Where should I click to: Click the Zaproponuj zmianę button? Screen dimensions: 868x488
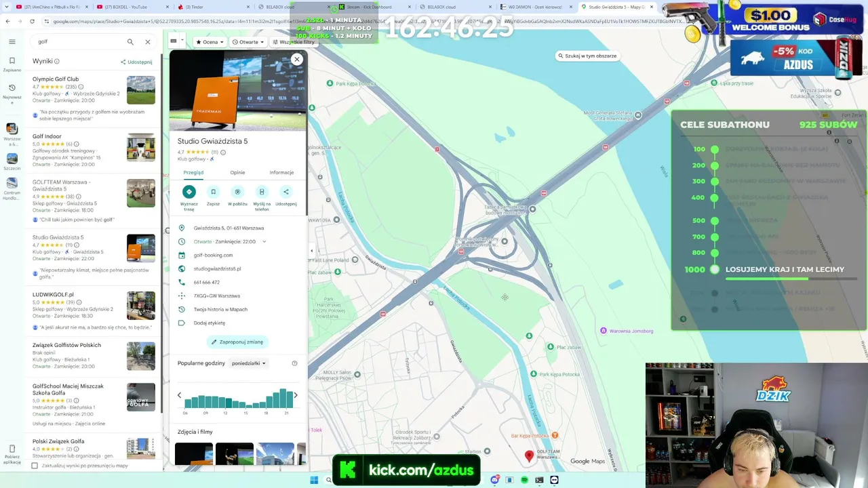237,342
